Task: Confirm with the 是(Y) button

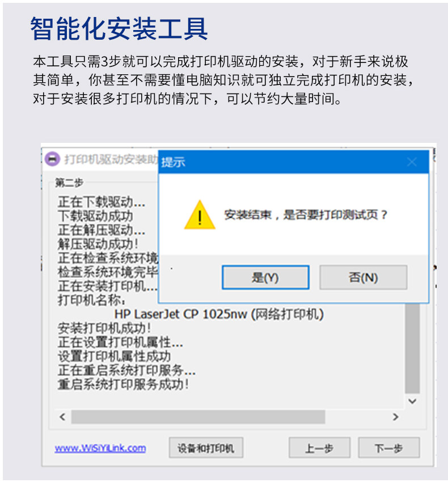Action: (265, 277)
